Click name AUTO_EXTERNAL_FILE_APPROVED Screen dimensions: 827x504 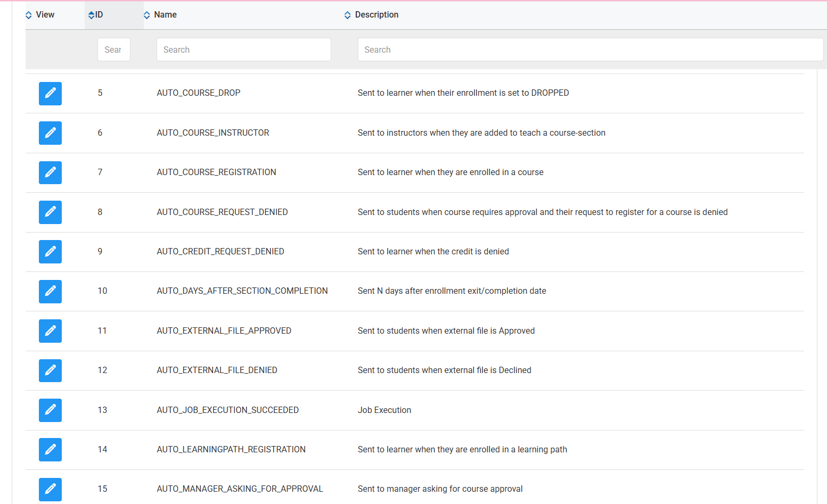[224, 331]
